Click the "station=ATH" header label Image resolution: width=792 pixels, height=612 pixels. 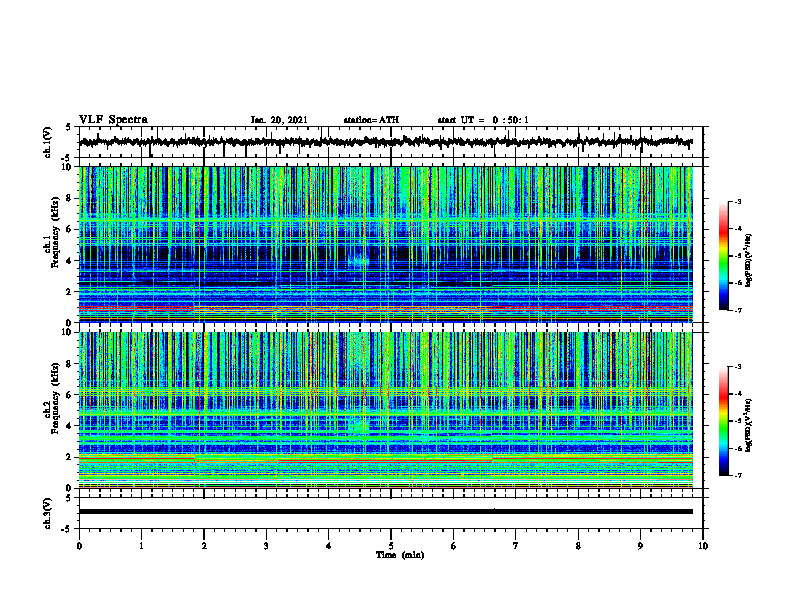point(371,120)
